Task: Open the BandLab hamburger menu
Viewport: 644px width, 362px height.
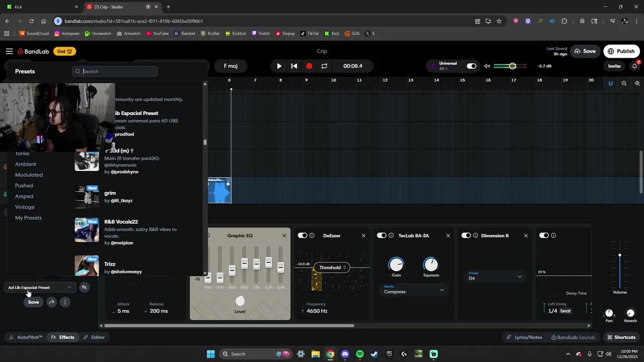Action: click(9, 51)
